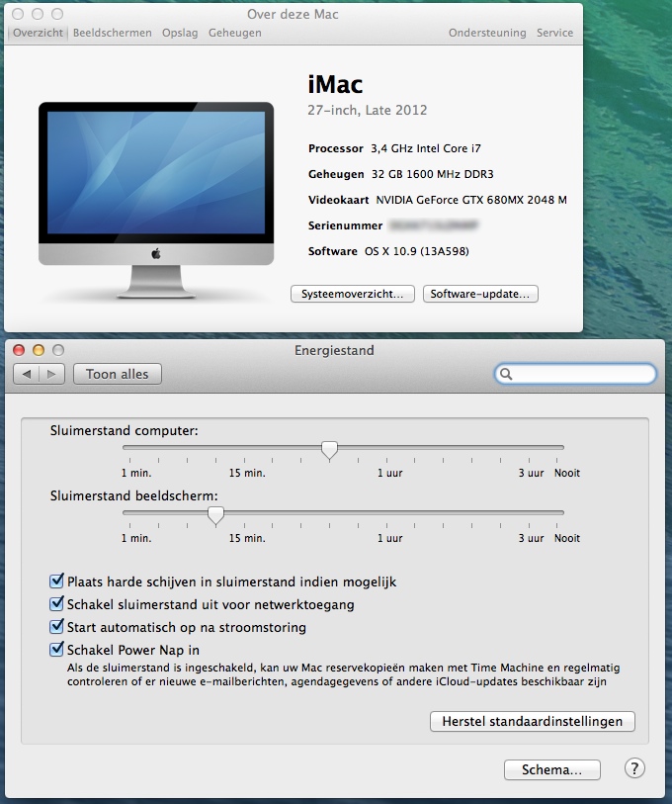The image size is (672, 804).
Task: Click the '27-inch, Late 2012' text
Action: pos(367,110)
